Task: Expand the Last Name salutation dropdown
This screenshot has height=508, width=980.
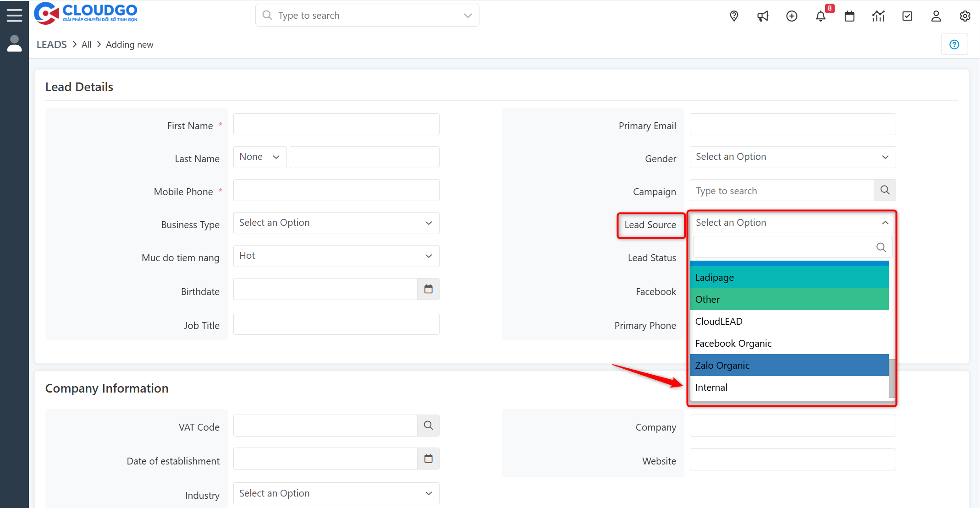Action: [x=259, y=157]
